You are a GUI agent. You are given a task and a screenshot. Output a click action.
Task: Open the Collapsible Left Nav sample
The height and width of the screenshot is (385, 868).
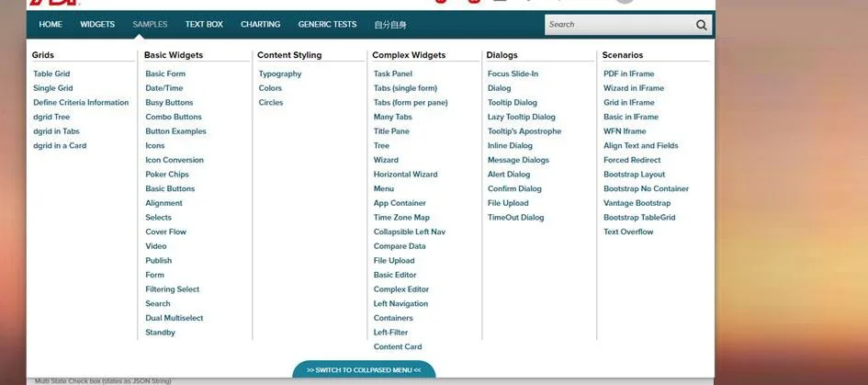click(410, 232)
